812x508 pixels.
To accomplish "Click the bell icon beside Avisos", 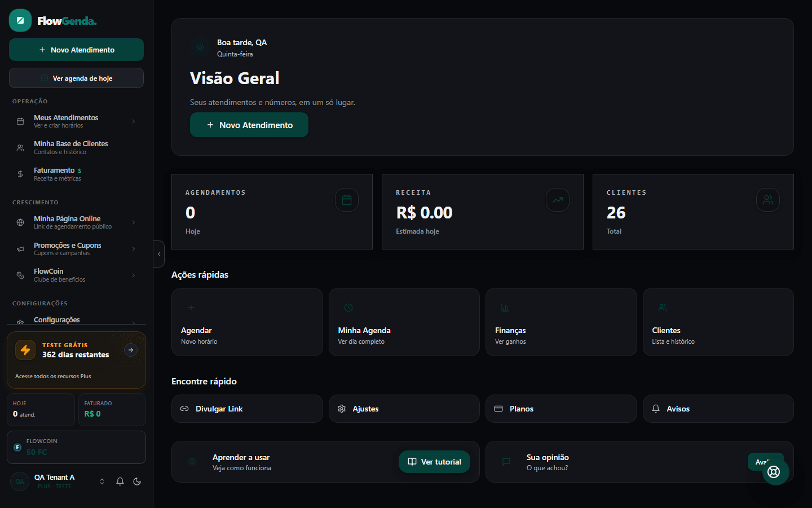I will tap(656, 409).
